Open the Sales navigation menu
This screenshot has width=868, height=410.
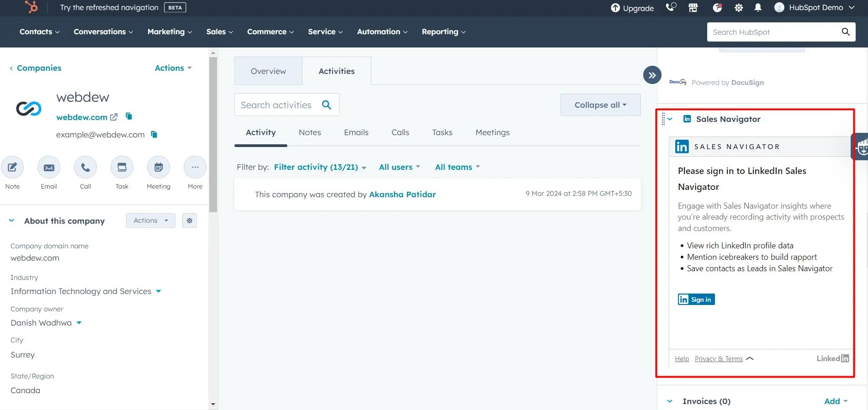point(220,32)
